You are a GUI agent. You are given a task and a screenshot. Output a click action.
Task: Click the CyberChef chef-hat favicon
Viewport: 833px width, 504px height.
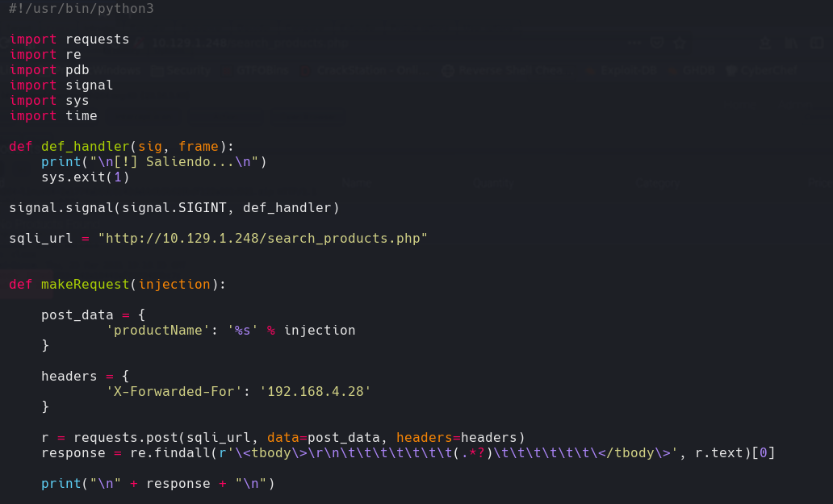pos(732,70)
